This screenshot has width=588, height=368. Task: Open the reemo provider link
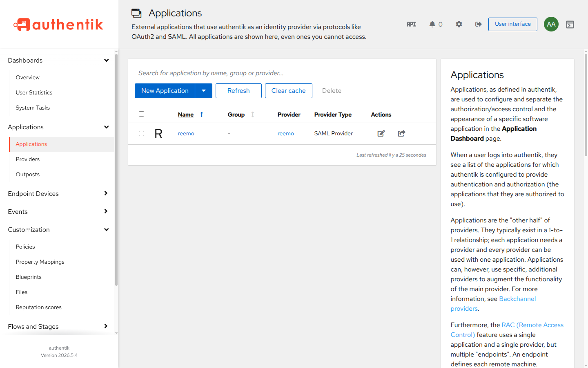click(286, 134)
